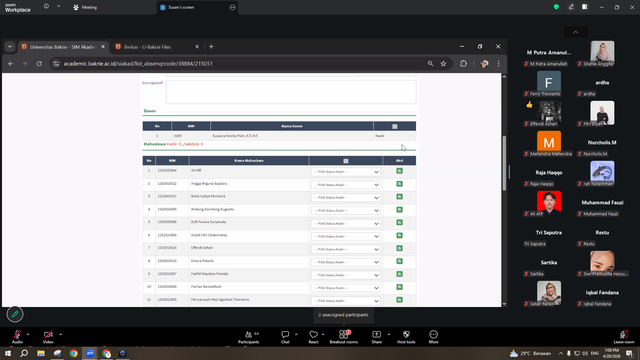Open the Participants panel
Image resolution: width=640 pixels, height=360 pixels.
pyautogui.click(x=249, y=337)
